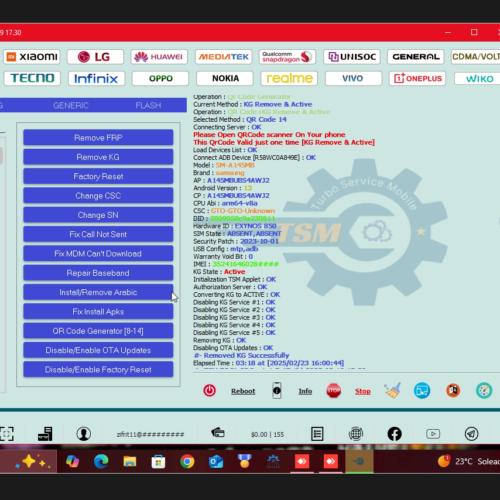Open QR Code Generator [8-14]
This screenshot has width=500, height=500.
tap(98, 331)
